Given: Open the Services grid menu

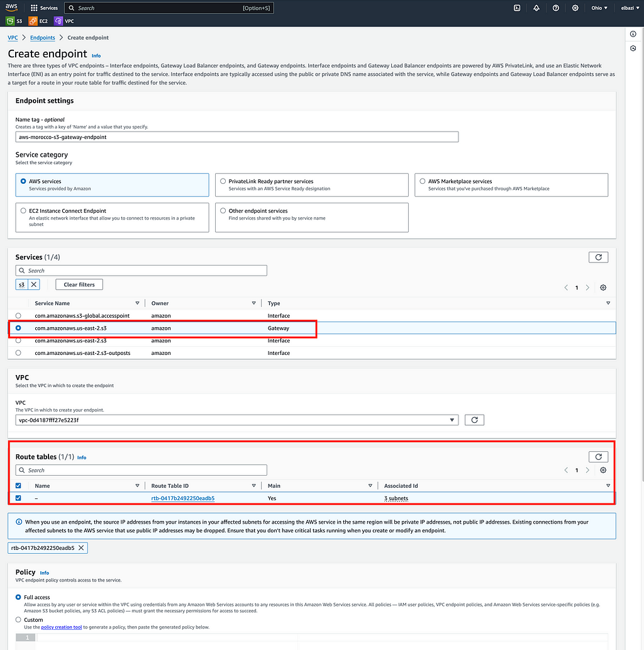Looking at the screenshot, I should (x=45, y=8).
